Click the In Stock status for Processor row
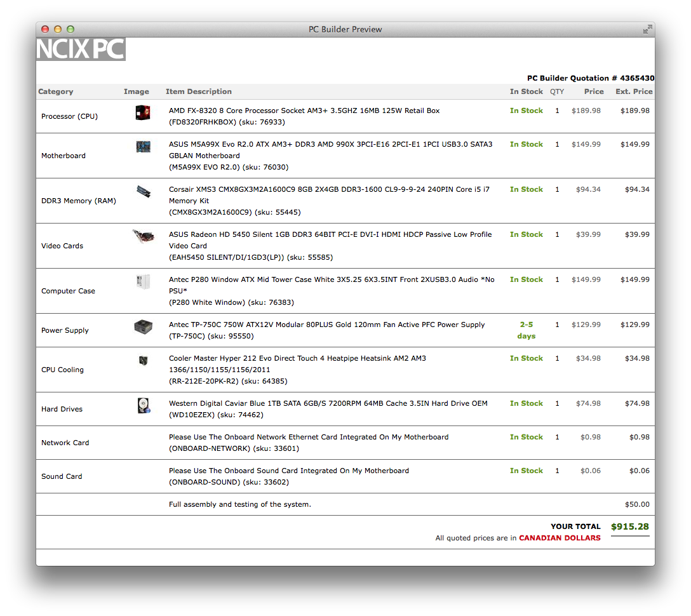This screenshot has width=691, height=616. 526,110
